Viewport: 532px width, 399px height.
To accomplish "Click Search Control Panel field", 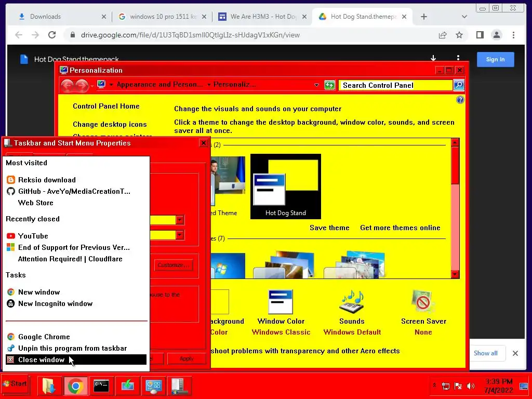I will click(395, 85).
